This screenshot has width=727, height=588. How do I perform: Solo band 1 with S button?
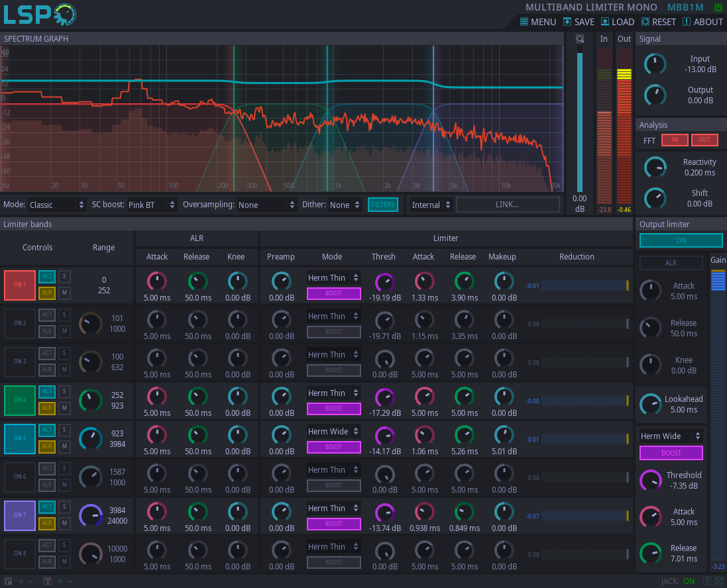pyautogui.click(x=64, y=277)
